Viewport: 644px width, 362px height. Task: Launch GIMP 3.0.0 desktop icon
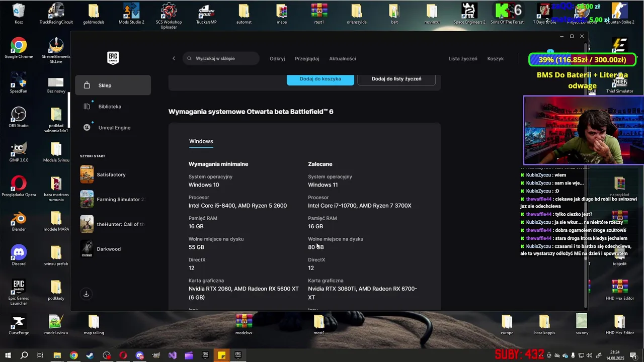[x=19, y=152]
